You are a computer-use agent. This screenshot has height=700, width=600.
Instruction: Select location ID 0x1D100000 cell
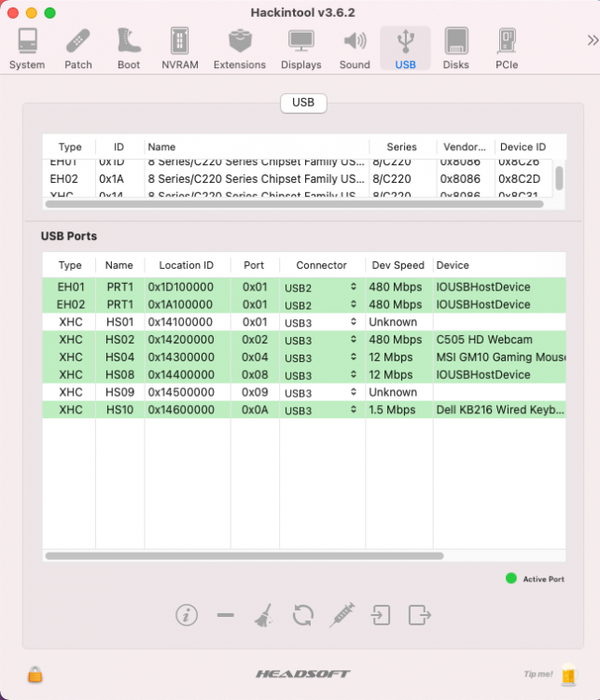[x=181, y=287]
